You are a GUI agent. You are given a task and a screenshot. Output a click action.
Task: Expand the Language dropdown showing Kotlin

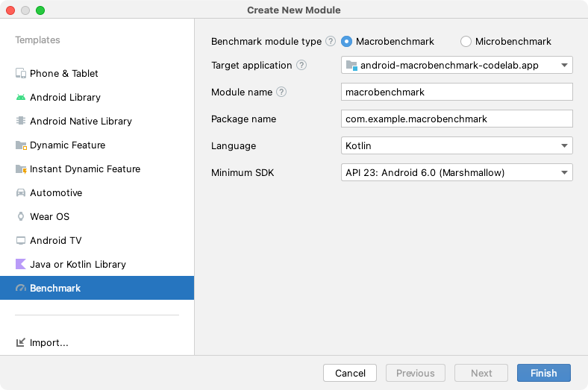pyautogui.click(x=457, y=146)
